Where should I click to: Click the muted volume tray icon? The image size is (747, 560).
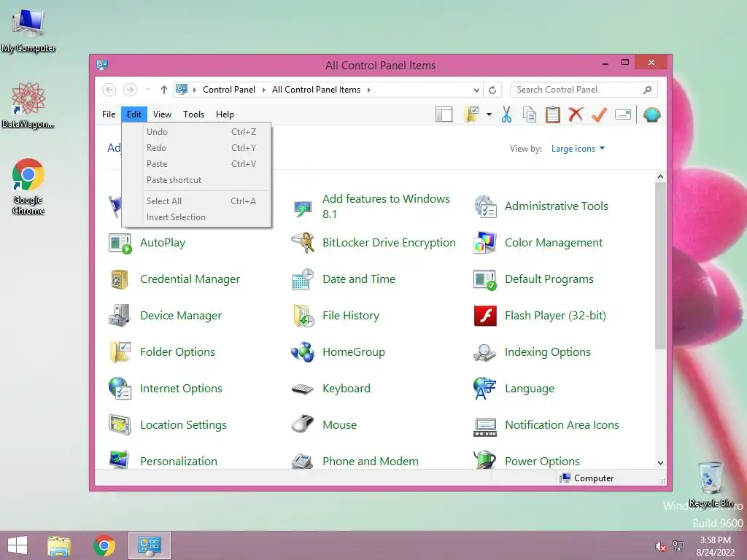pyautogui.click(x=660, y=546)
